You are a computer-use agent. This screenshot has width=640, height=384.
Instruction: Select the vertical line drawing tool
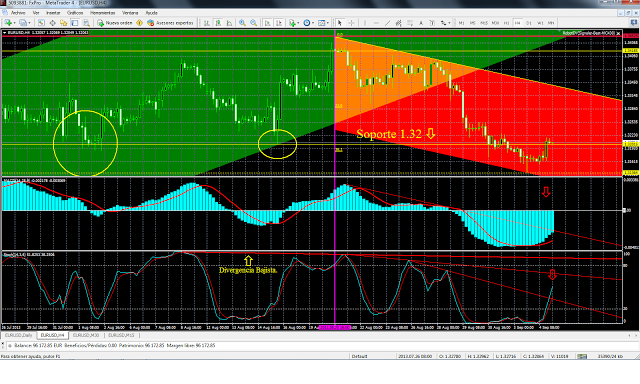(x=365, y=23)
